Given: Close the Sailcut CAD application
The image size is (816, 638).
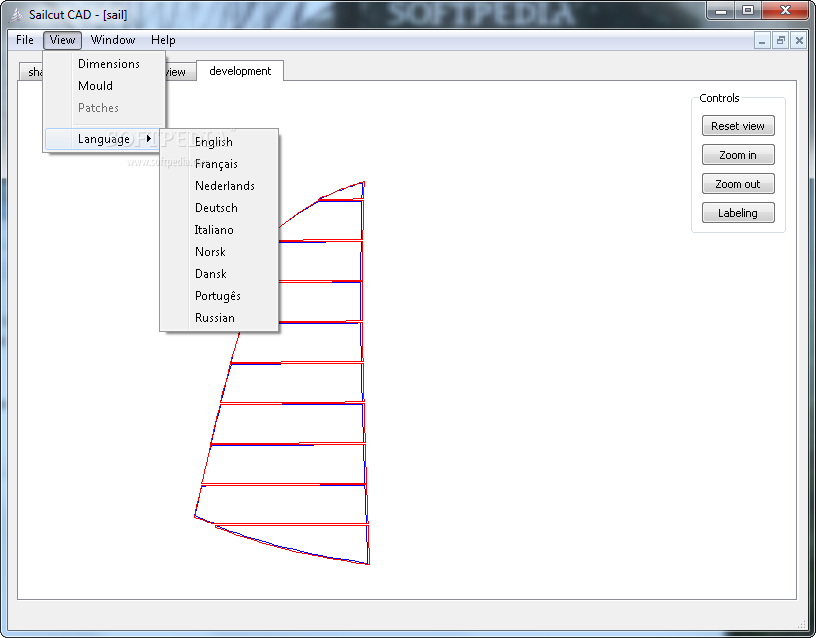Looking at the screenshot, I should click(x=786, y=10).
